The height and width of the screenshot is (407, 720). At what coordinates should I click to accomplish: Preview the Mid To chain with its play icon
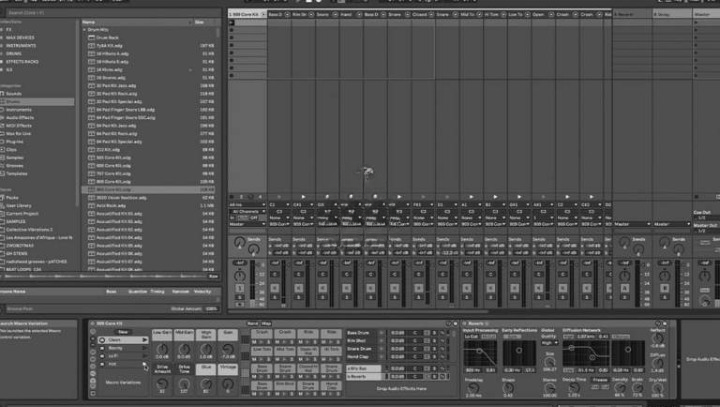(x=471, y=197)
